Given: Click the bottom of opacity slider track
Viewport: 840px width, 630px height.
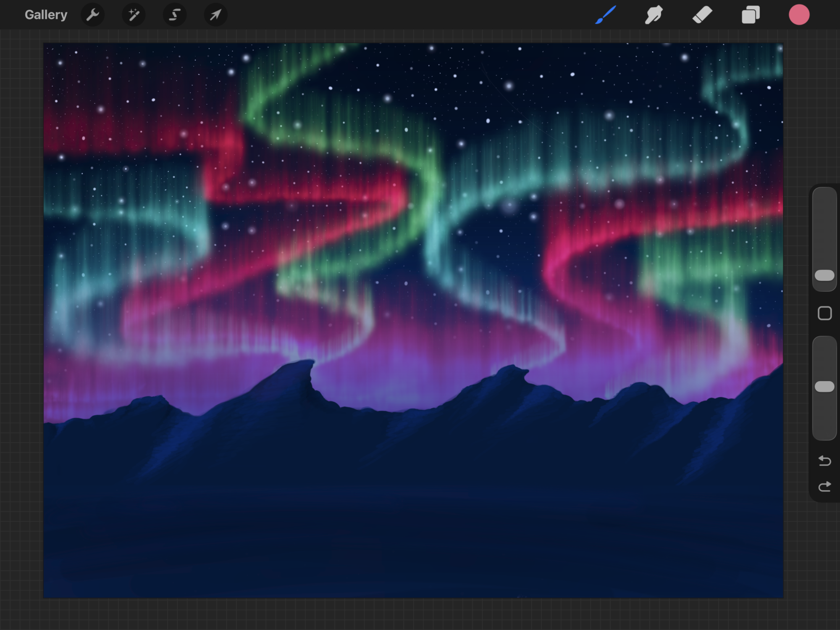Looking at the screenshot, I should click(824, 433).
